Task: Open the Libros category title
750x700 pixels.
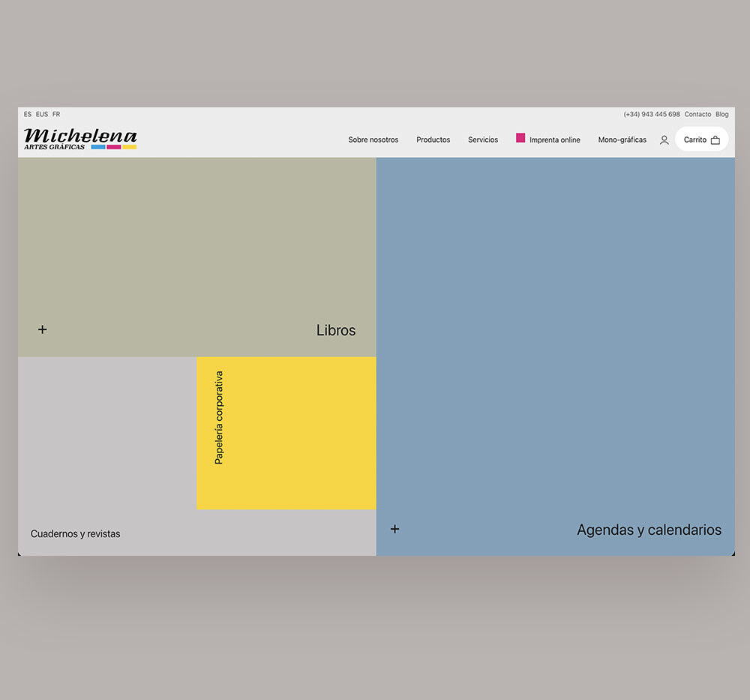Action: tap(335, 330)
